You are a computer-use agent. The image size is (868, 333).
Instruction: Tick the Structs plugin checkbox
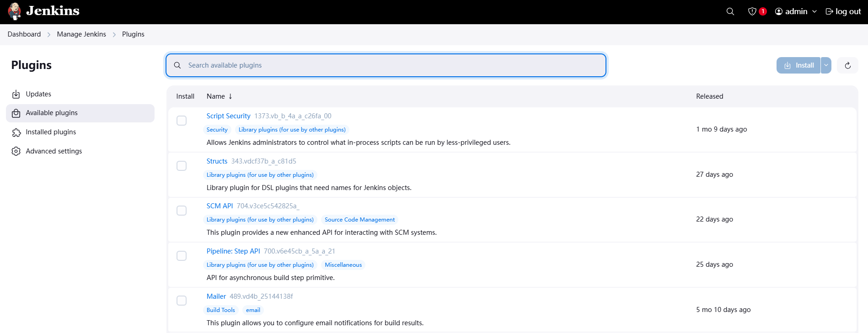point(182,166)
